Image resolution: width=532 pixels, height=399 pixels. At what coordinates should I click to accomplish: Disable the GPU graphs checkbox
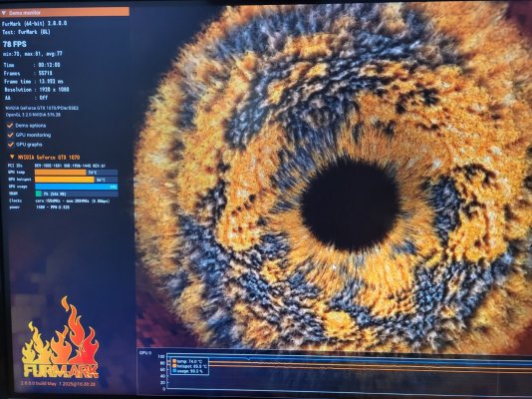click(x=10, y=145)
